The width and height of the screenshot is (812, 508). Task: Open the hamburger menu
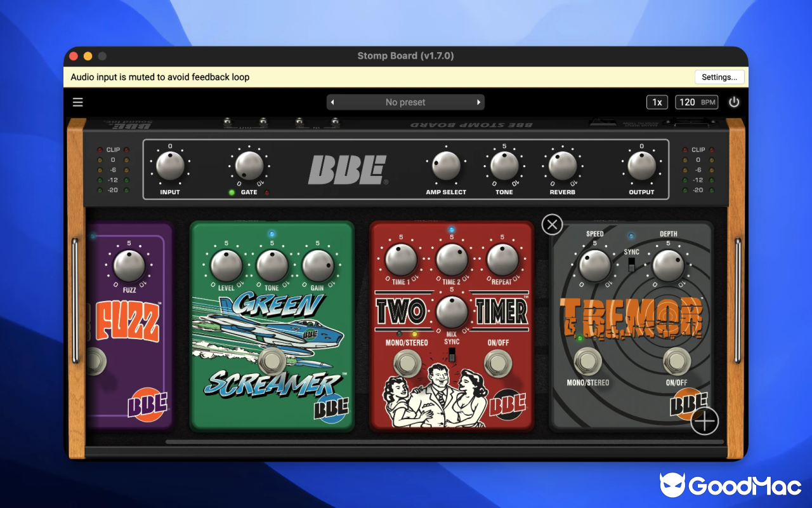click(77, 102)
